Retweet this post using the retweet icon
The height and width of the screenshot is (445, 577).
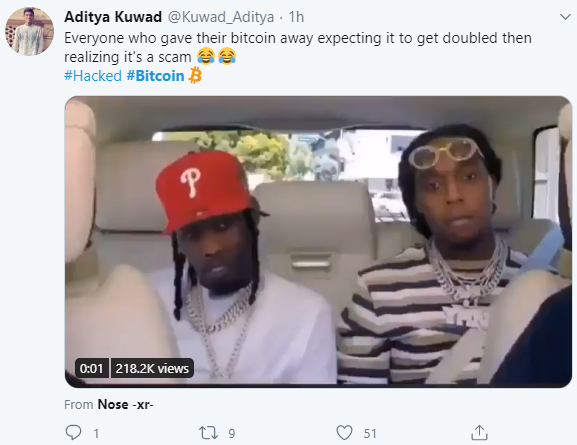(208, 433)
